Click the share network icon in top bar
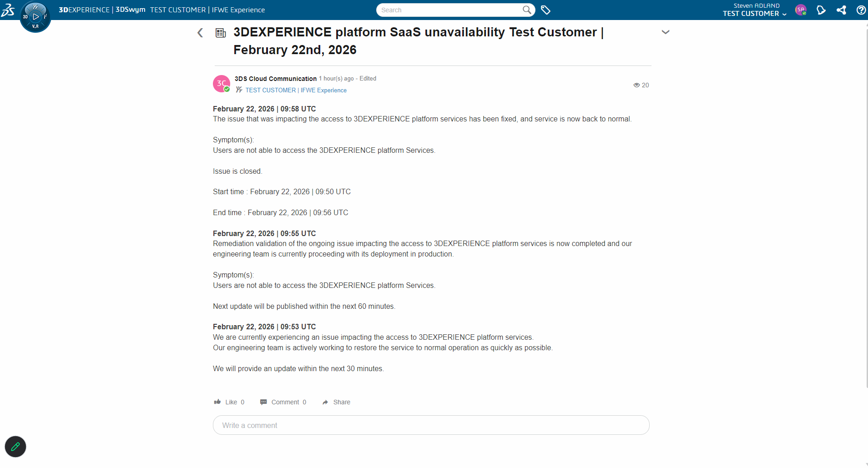The height and width of the screenshot is (468, 868). tap(841, 10)
